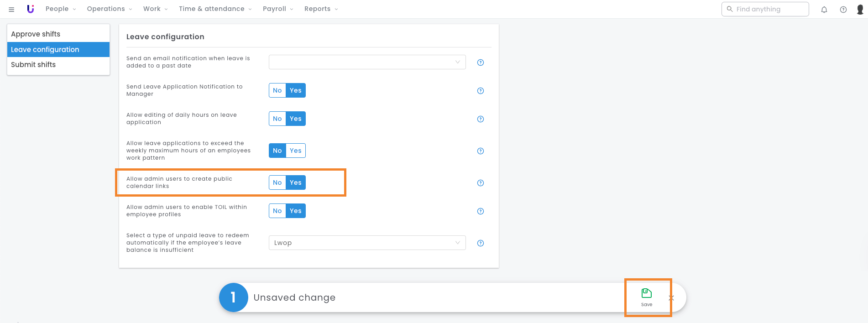
Task: Open the past-date email notification dropdown
Action: (x=367, y=62)
